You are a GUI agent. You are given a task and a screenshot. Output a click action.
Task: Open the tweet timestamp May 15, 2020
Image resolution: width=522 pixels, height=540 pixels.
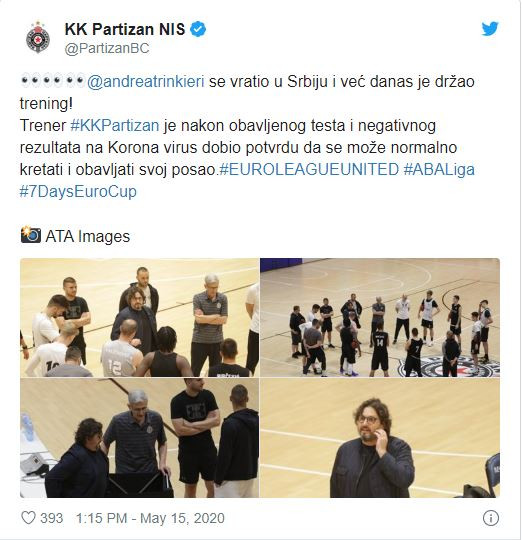pos(150,518)
